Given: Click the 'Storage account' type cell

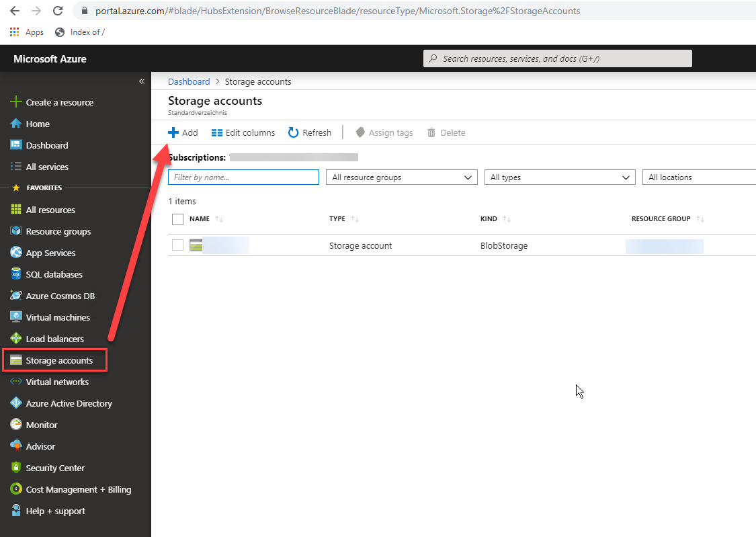Looking at the screenshot, I should (361, 245).
